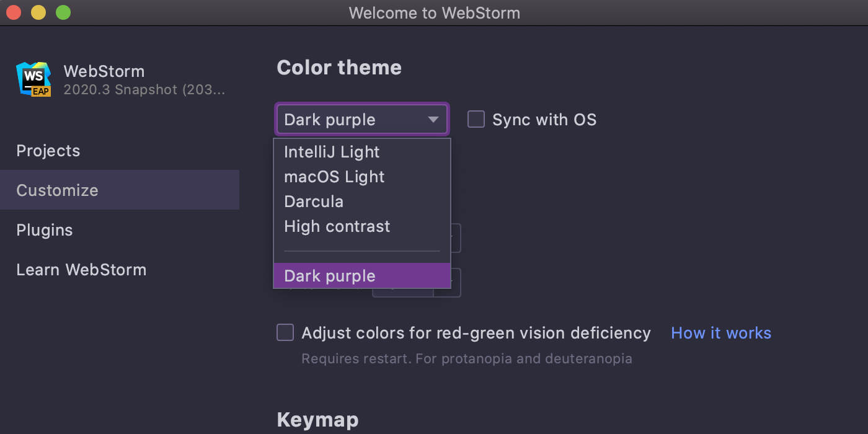Open the How it works link
868x434 pixels.
click(721, 333)
